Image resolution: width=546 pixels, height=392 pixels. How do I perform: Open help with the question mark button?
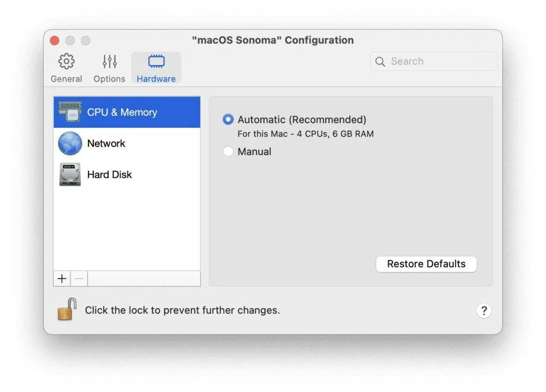click(x=484, y=311)
